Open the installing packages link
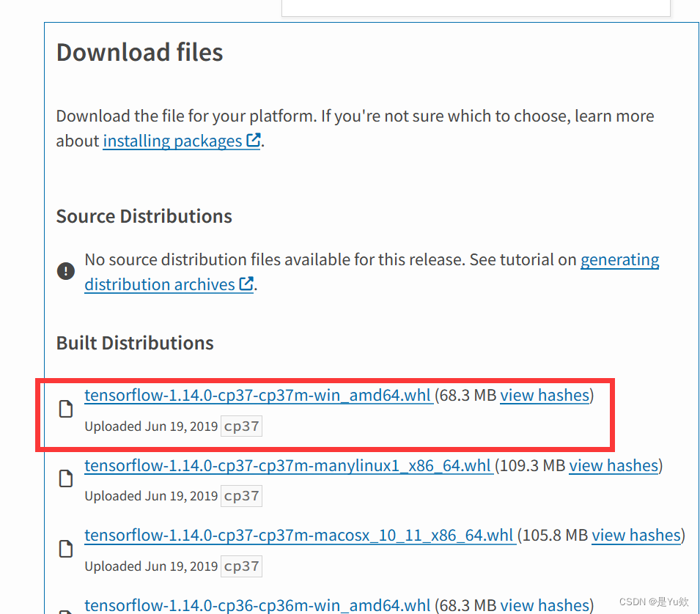Image resolution: width=700 pixels, height=614 pixels. (x=172, y=140)
